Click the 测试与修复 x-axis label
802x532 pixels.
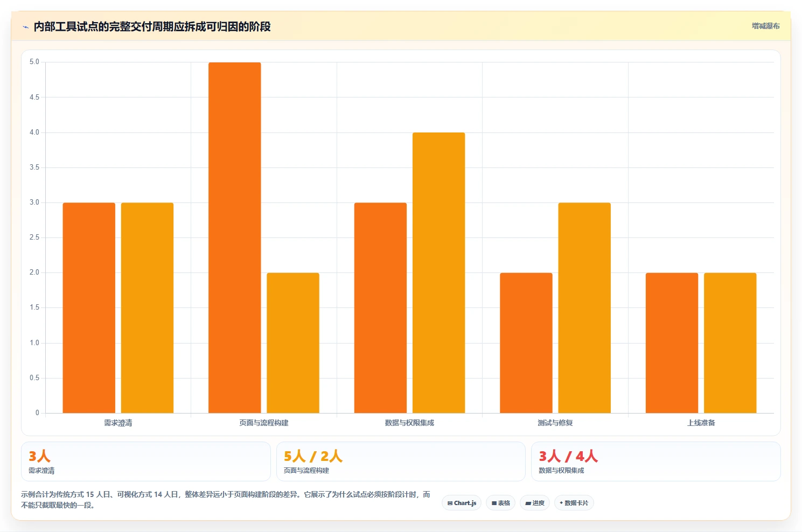point(555,423)
